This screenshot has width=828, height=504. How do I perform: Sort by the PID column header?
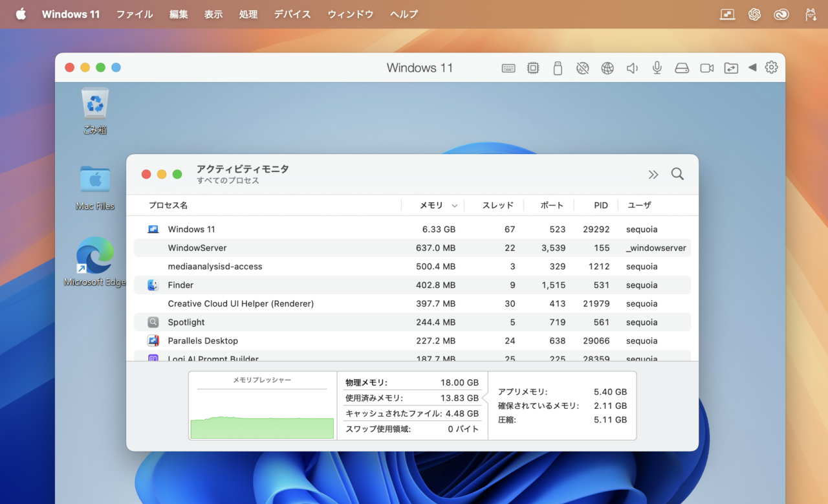coord(601,205)
